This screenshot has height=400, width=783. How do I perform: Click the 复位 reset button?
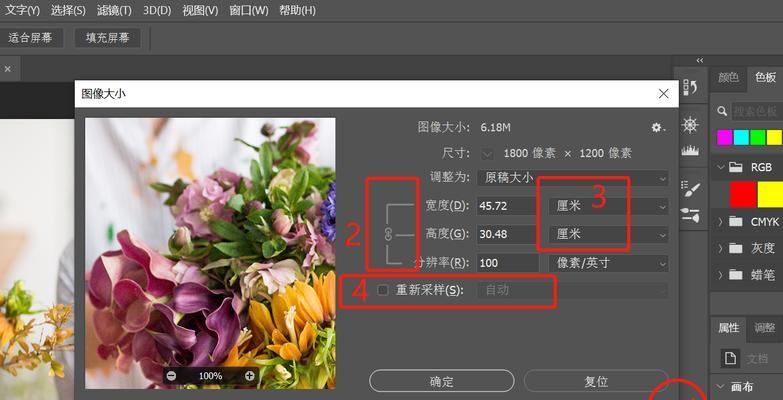point(596,382)
